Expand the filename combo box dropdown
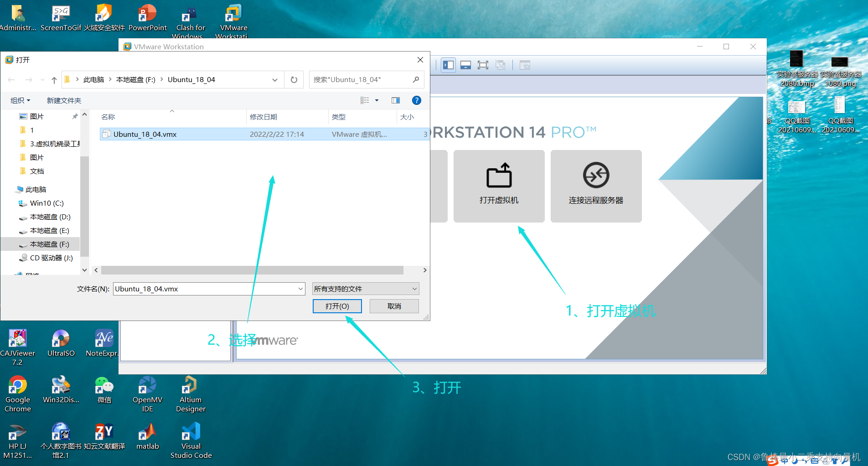 click(x=301, y=289)
